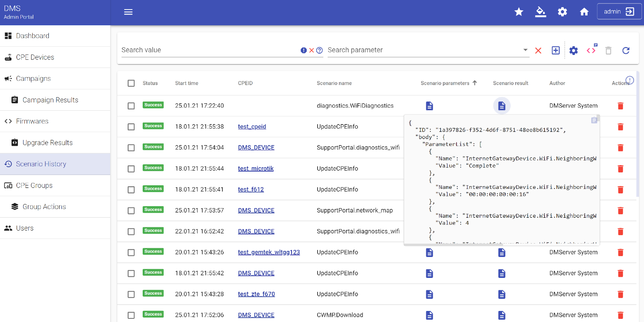Select the test_microtik row checkbox
The width and height of the screenshot is (644, 322).
pyautogui.click(x=131, y=169)
